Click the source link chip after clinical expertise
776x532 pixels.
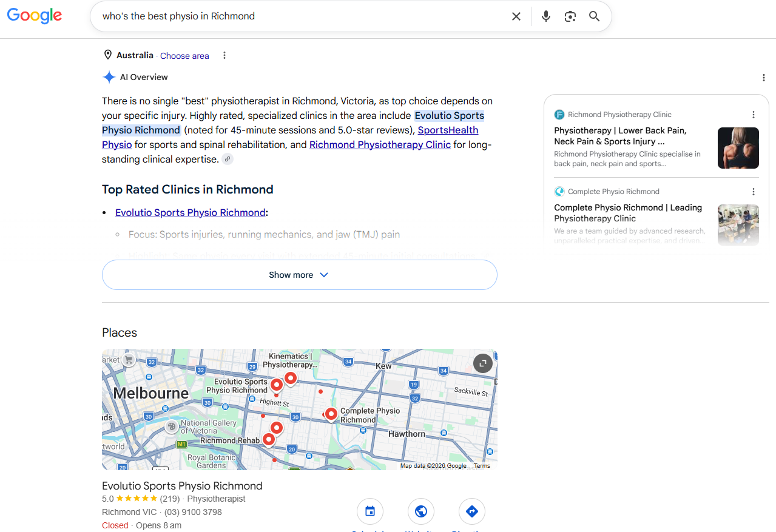[228, 159]
